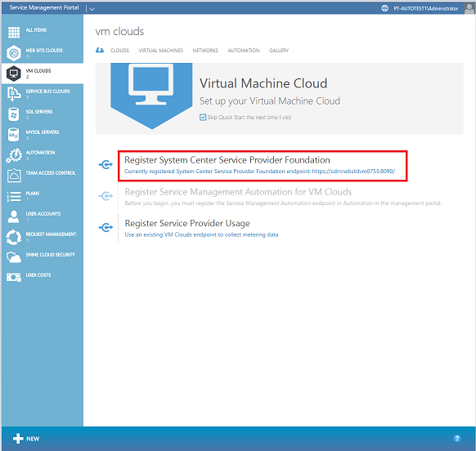Switch to the Virtual Machines tab
The height and width of the screenshot is (451, 476).
[161, 51]
